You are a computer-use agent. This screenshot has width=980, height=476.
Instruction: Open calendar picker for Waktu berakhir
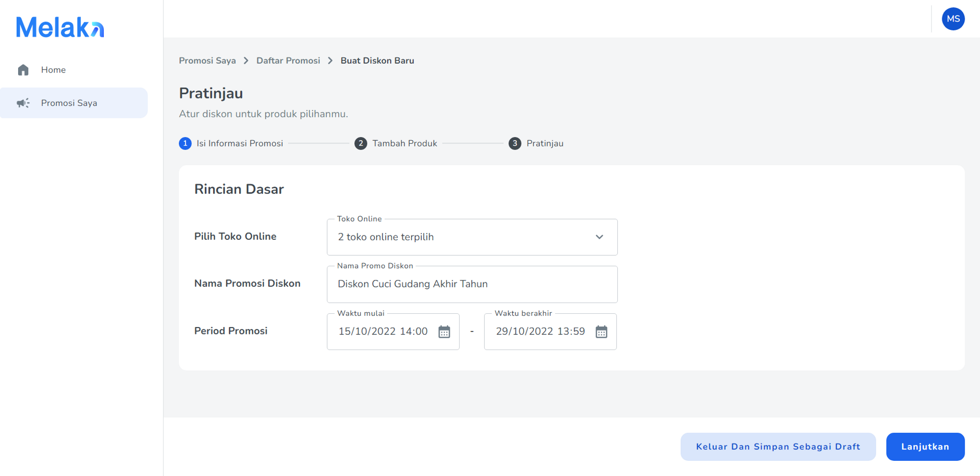click(601, 332)
